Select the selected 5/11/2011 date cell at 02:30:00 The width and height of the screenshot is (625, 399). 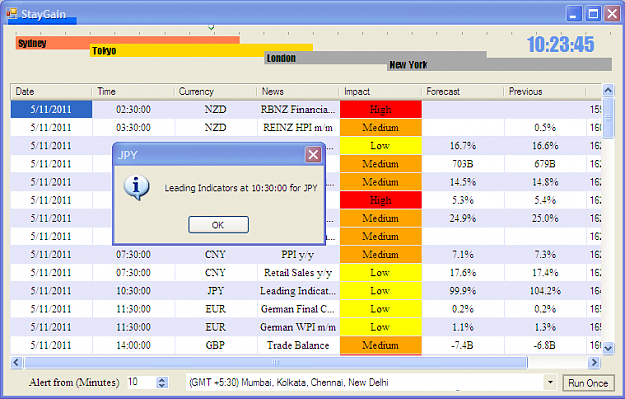[51, 109]
